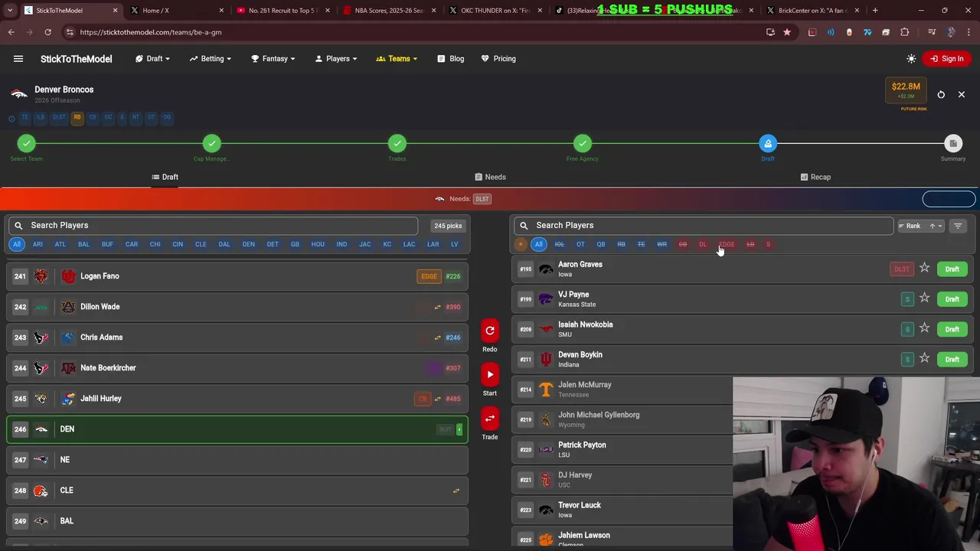The width and height of the screenshot is (980, 551).
Task: Close the Be-a-GM session with X icon
Action: click(962, 95)
